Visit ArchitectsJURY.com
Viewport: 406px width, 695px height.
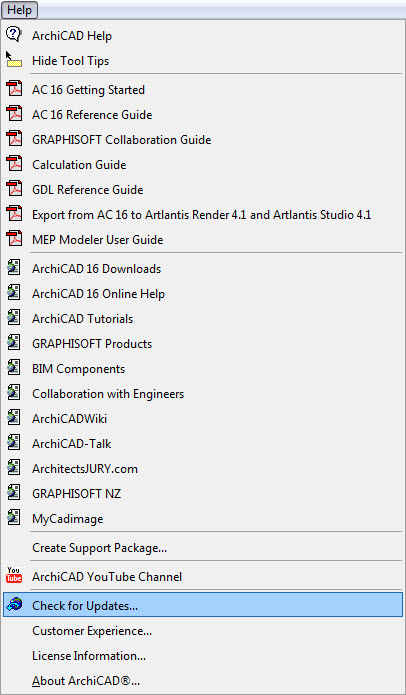coord(203,469)
